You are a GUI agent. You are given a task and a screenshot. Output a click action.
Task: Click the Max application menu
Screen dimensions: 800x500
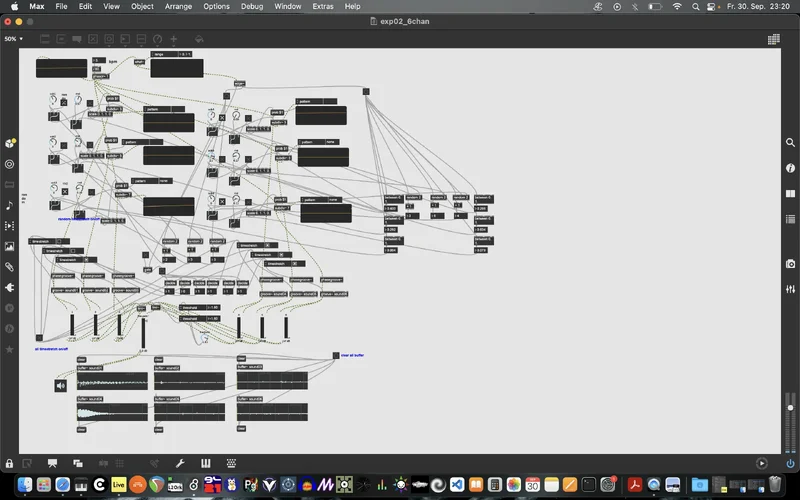tap(37, 6)
